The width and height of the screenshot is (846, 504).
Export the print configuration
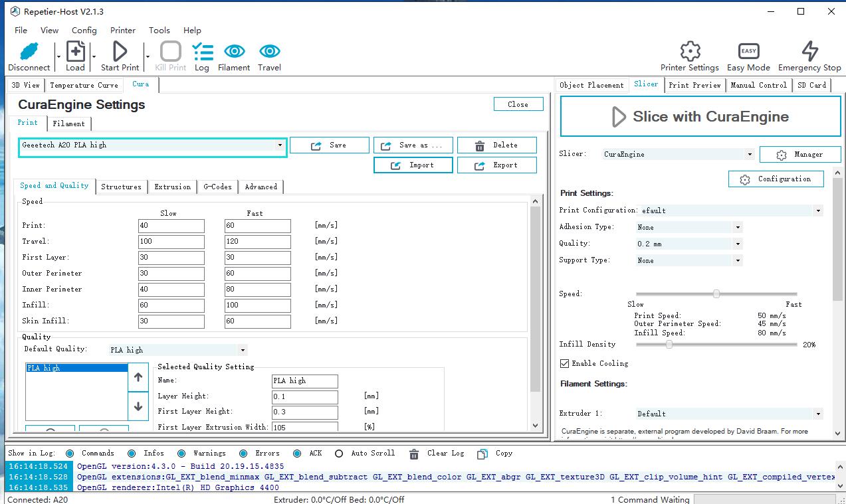[497, 165]
